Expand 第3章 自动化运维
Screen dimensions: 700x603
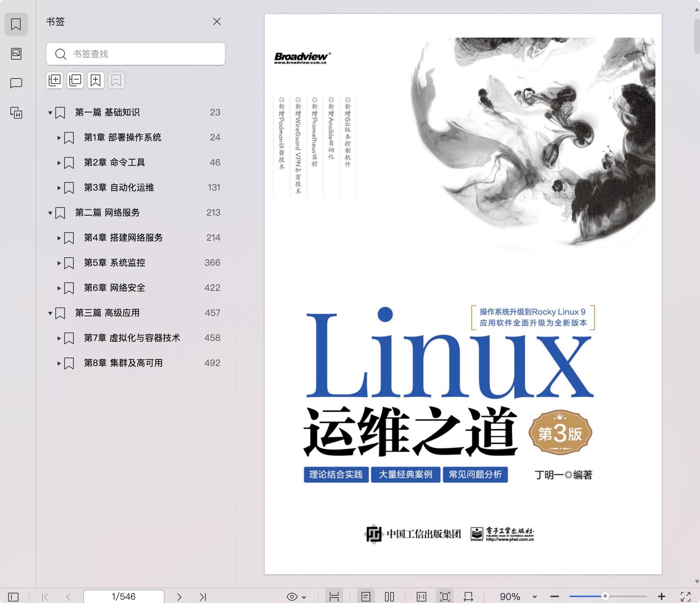click(59, 188)
